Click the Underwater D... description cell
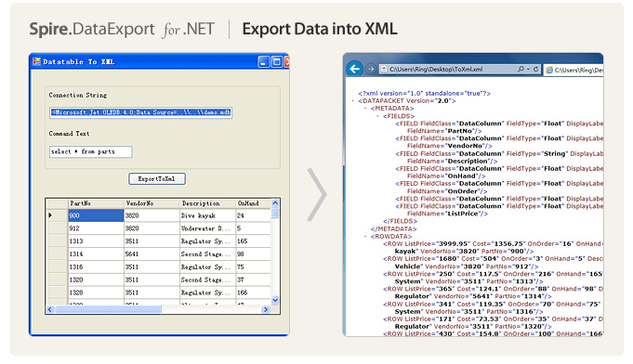This screenshot has height=364, width=633. (207, 228)
